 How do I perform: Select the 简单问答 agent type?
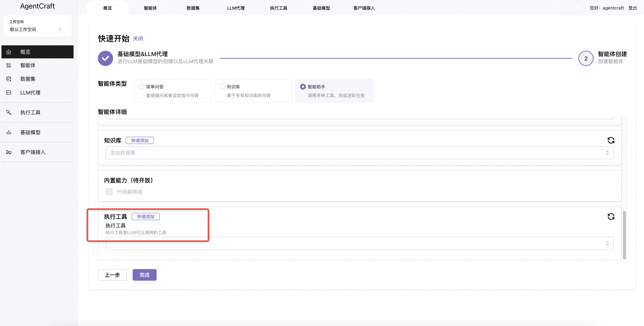coord(173,91)
